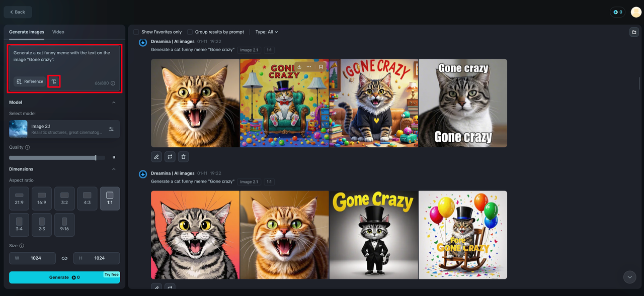
Task: Switch to the Generate images tab
Action: coord(27,32)
